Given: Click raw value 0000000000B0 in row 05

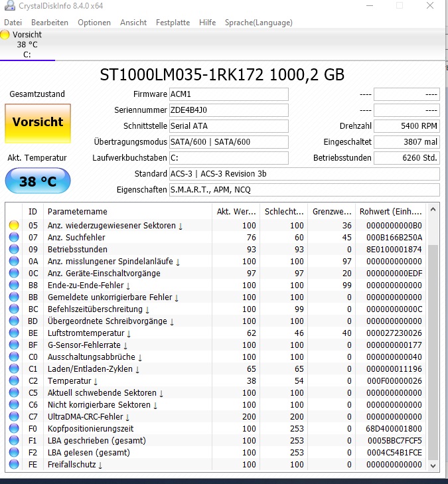Looking at the screenshot, I should point(394,226).
